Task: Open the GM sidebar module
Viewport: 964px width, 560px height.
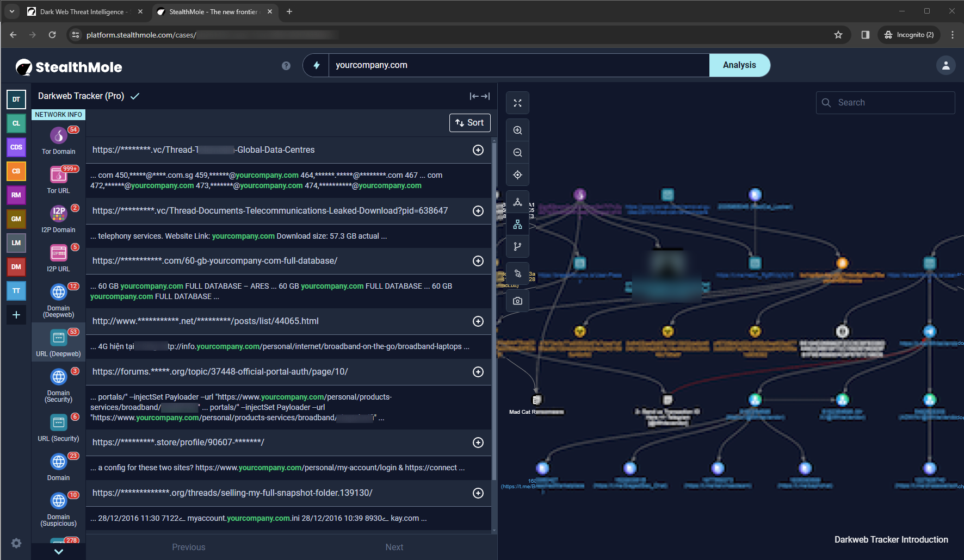Action: click(16, 219)
